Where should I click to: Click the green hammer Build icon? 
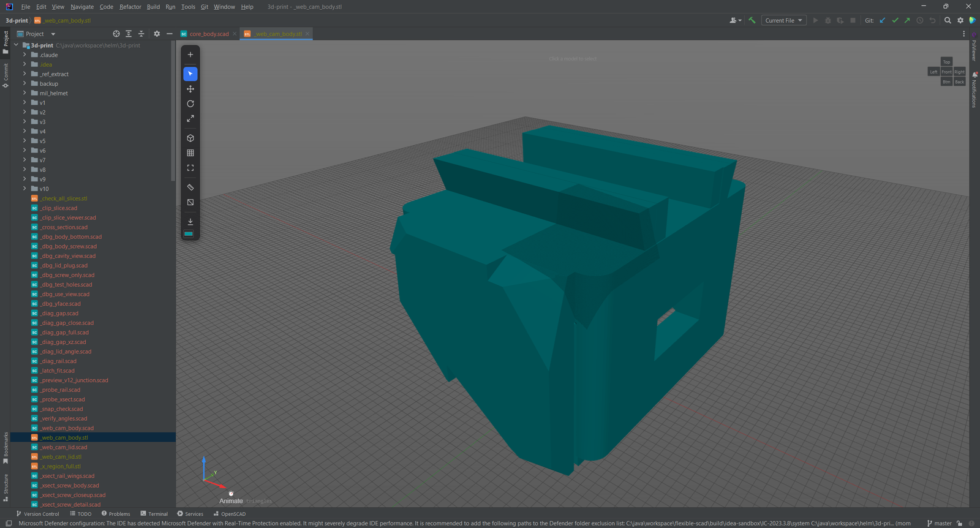(x=752, y=20)
